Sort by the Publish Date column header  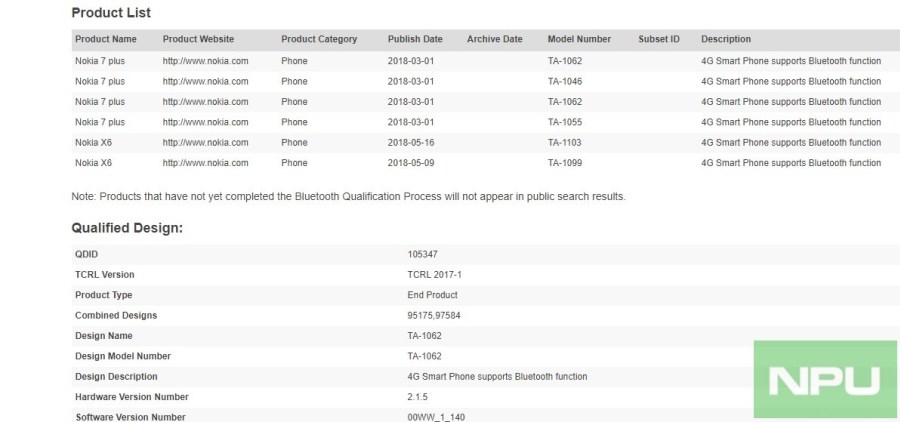coord(415,39)
